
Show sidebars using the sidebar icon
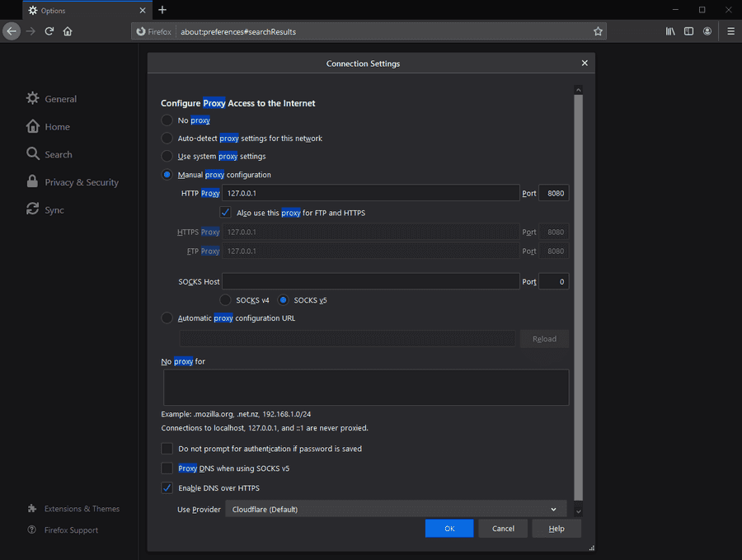[x=688, y=31]
